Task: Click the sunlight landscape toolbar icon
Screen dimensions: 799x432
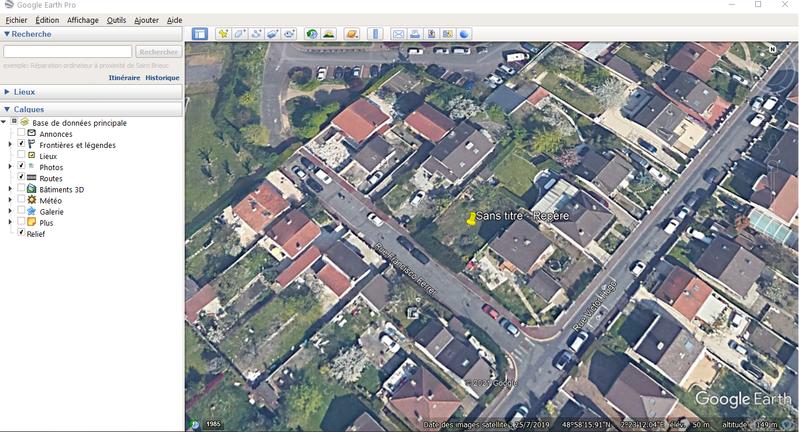Action: (328, 34)
